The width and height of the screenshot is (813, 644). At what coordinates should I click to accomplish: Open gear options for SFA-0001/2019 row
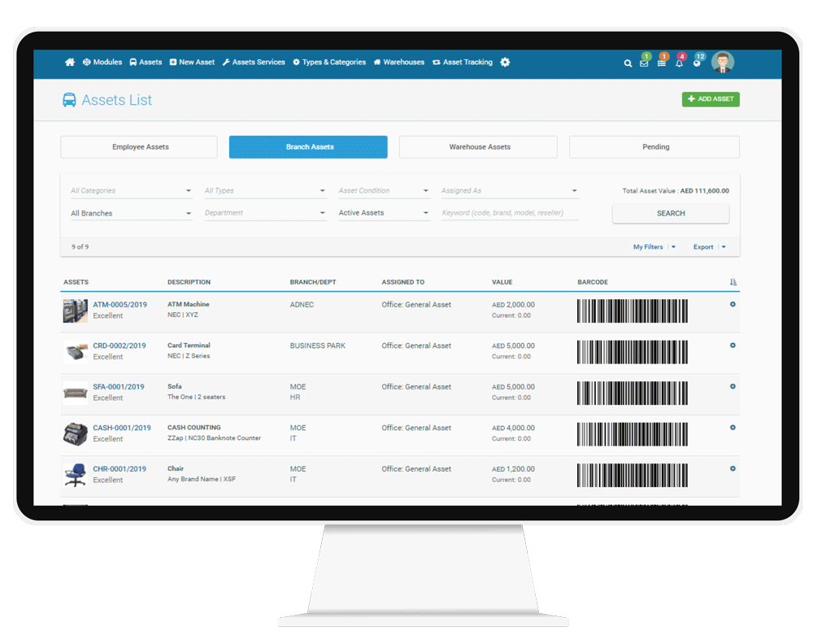733,386
